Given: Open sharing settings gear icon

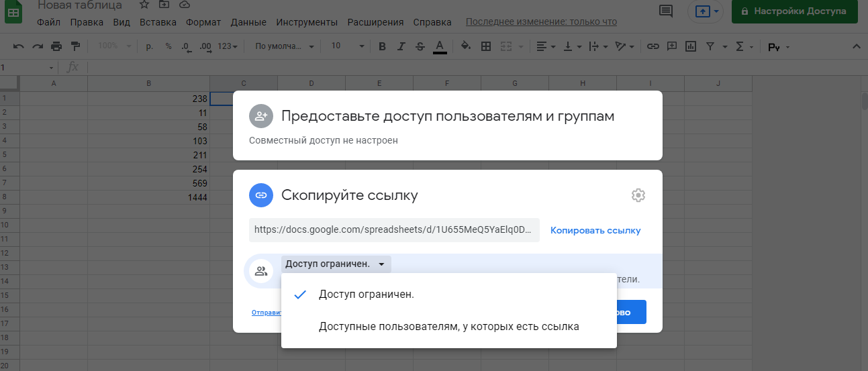Looking at the screenshot, I should [x=638, y=195].
